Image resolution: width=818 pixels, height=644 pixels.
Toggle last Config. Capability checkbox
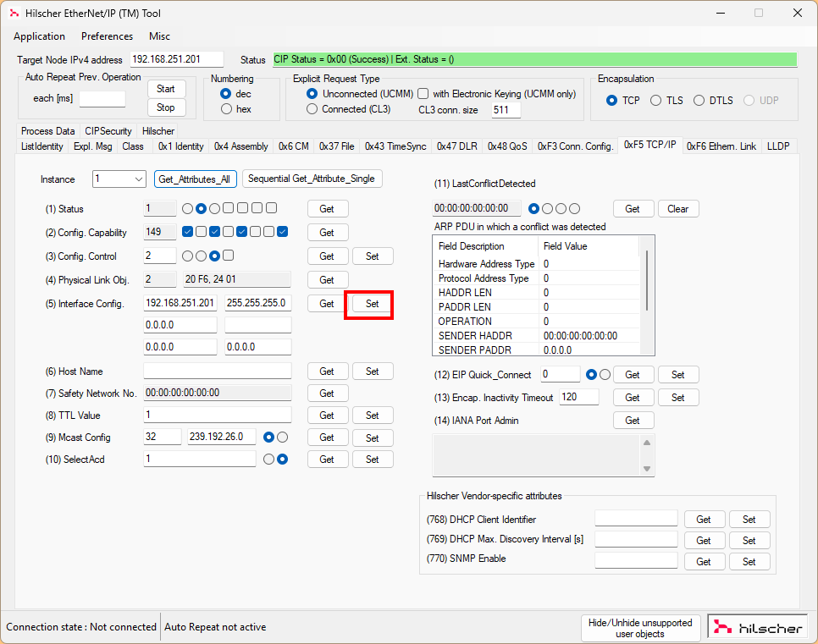tap(282, 232)
